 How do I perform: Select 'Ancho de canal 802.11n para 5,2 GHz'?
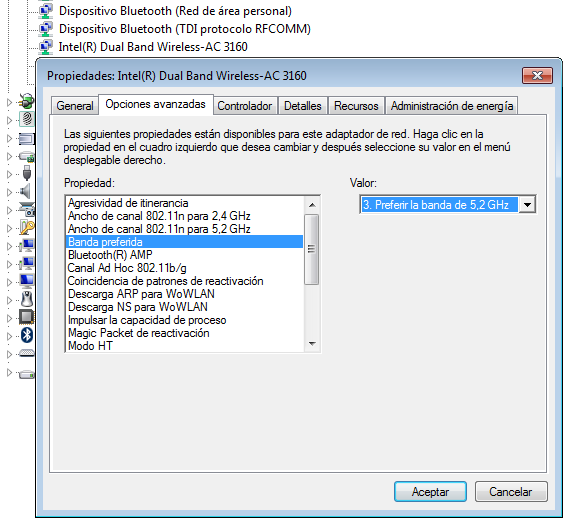(x=184, y=229)
